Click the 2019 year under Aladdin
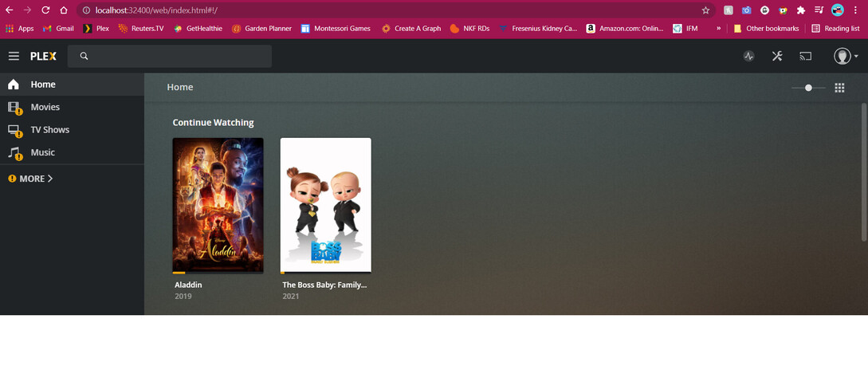The width and height of the screenshot is (868, 366). [183, 297]
